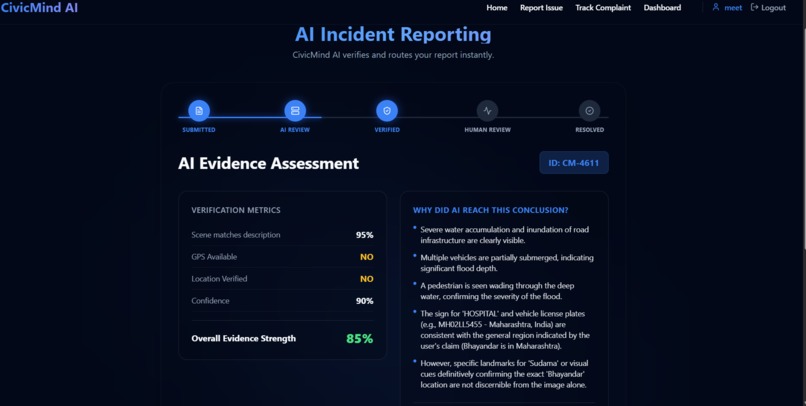
Task: Click the user profile icon beside meet
Action: (716, 7)
